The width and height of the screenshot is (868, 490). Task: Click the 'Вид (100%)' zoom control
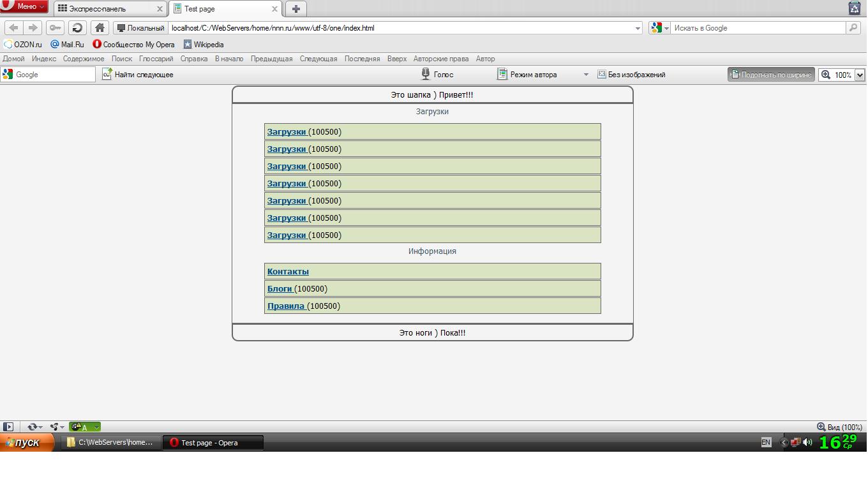tap(839, 427)
